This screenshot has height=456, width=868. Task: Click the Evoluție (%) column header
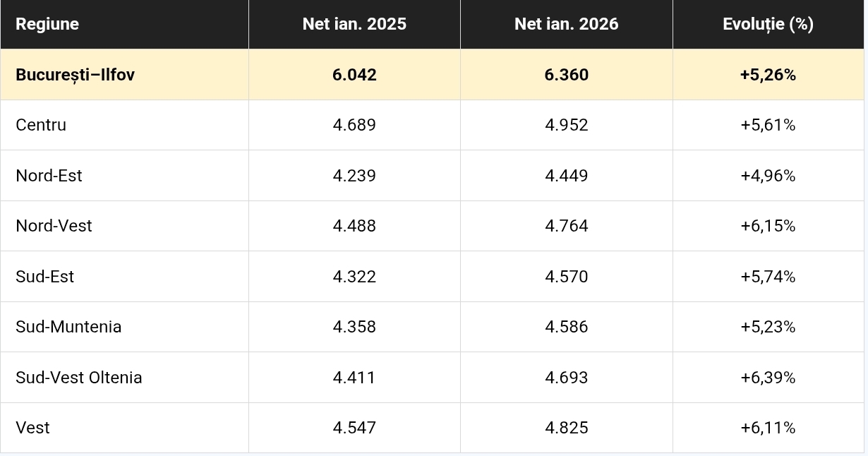tap(768, 24)
